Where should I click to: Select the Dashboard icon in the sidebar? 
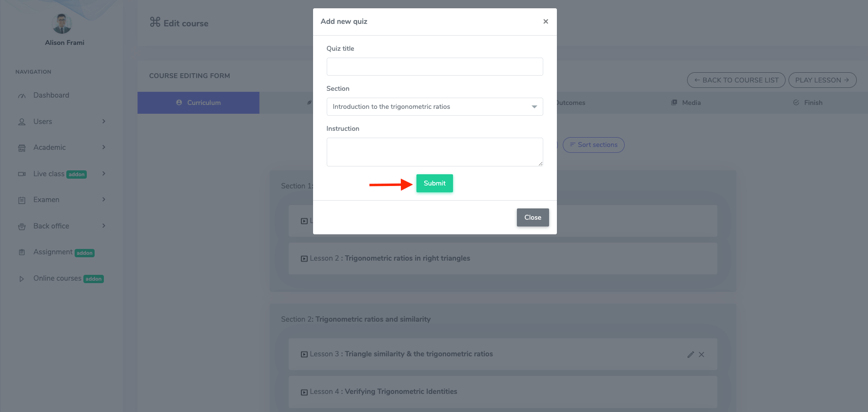[x=22, y=95]
